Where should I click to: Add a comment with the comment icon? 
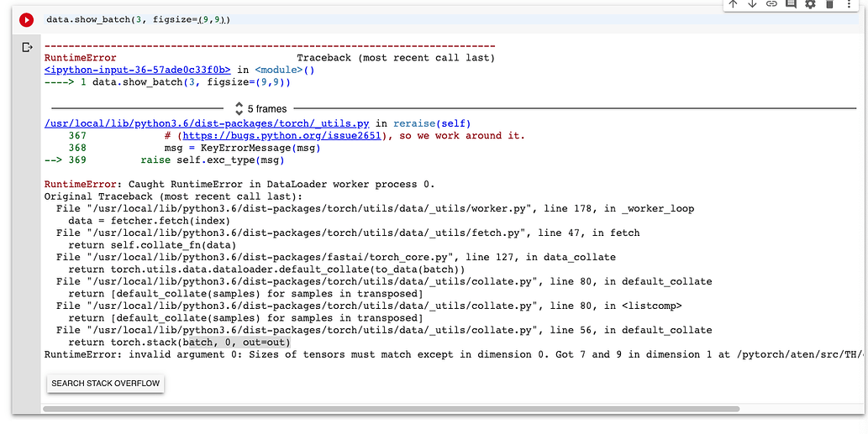pyautogui.click(x=791, y=4)
